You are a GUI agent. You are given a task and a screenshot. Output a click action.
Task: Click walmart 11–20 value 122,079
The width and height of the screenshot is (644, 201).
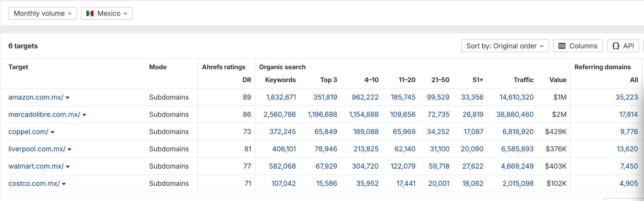[403, 166]
